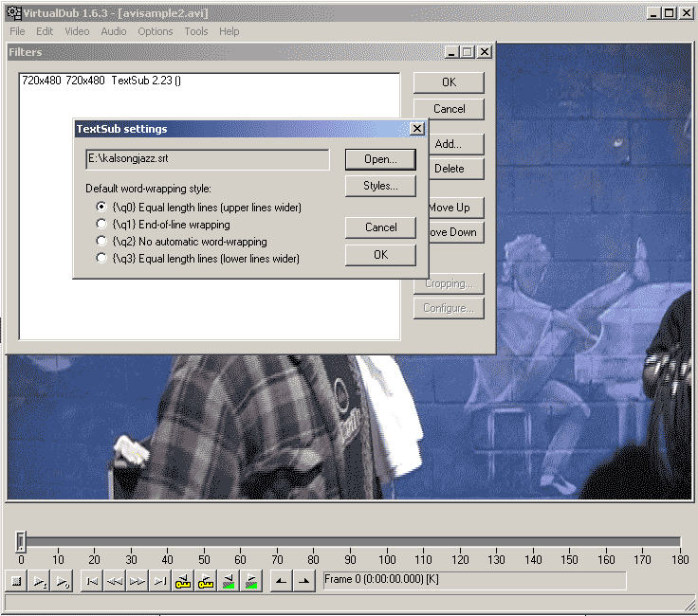The height and width of the screenshot is (616, 698).
Task: Maximize the Filters window
Action: 467,52
